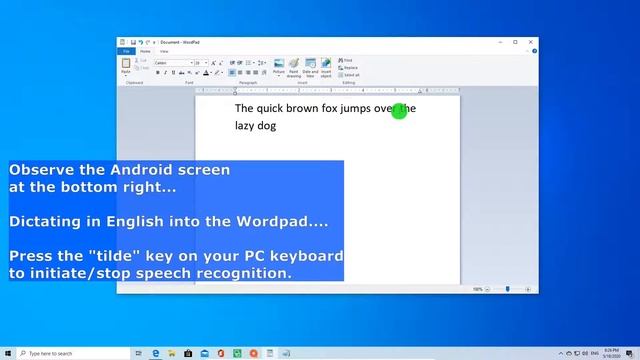This screenshot has height=360, width=640.
Task: Grow the font size
Action: 213,63
